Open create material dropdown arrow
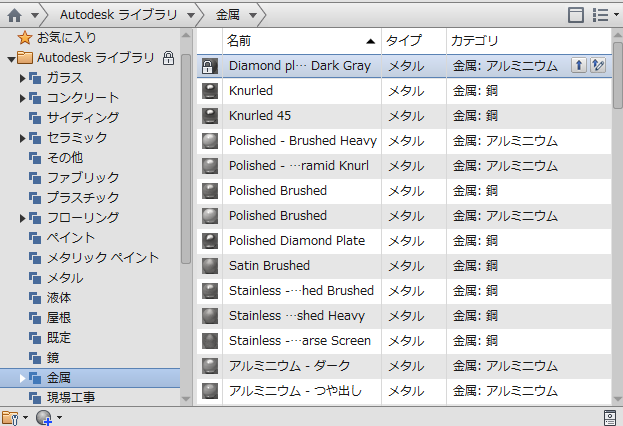The image size is (623, 426). click(x=59, y=417)
